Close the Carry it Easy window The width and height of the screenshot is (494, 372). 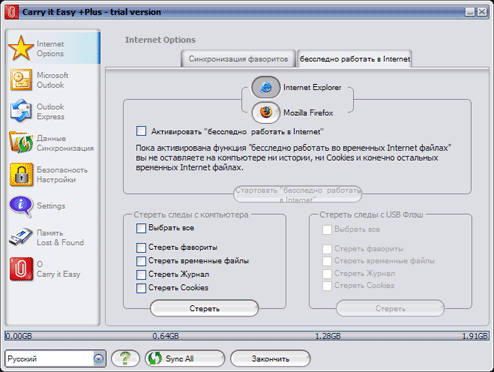482,12
